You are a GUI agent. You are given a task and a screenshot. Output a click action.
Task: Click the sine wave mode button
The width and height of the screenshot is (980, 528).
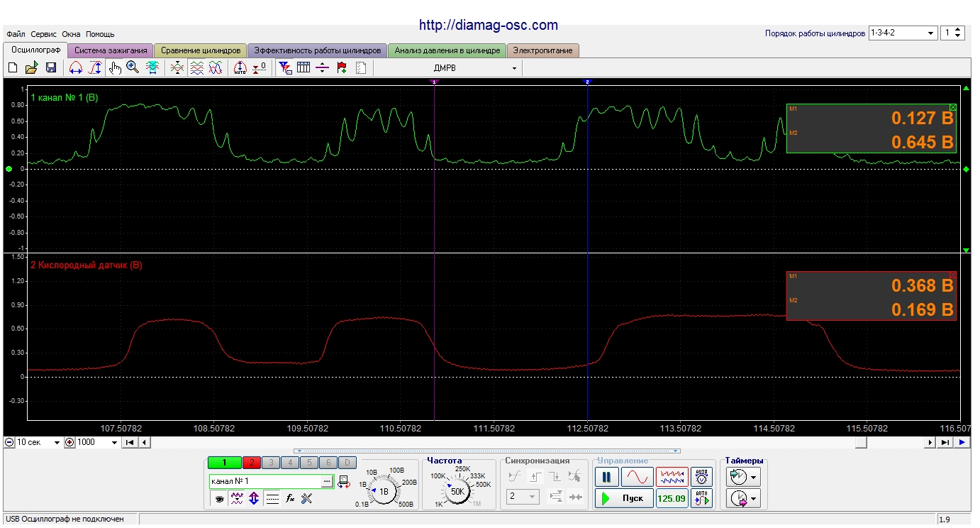point(637,477)
